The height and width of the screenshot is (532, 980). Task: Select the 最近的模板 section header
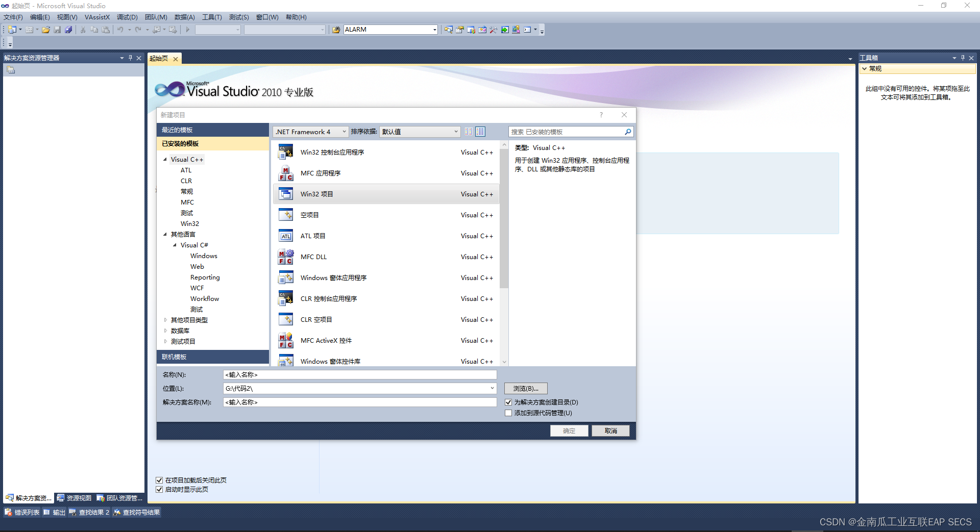[213, 130]
